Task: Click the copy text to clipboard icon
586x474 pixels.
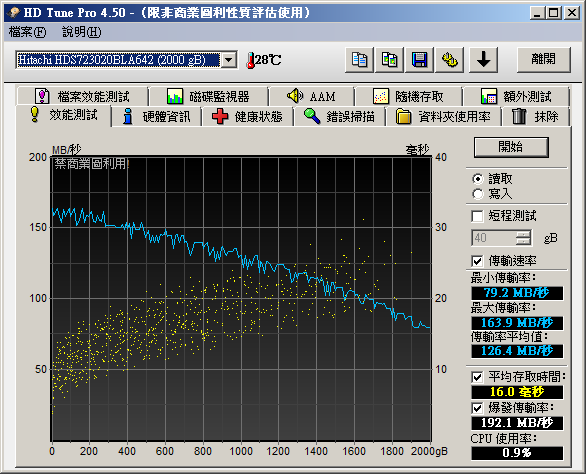Action: coord(360,60)
